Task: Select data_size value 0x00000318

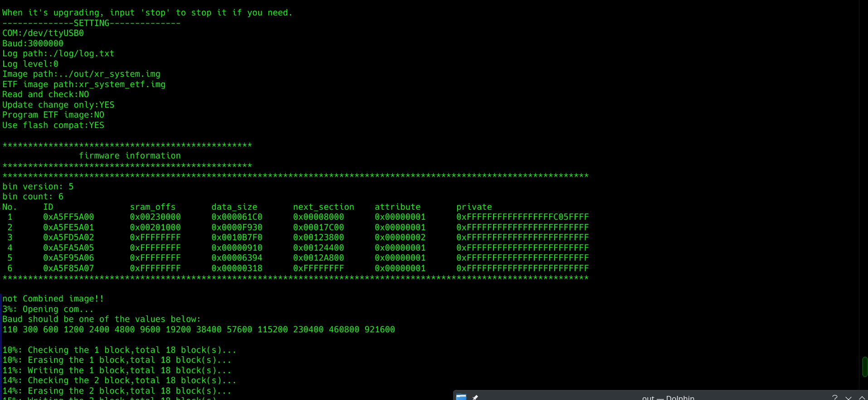Action: pyautogui.click(x=237, y=268)
